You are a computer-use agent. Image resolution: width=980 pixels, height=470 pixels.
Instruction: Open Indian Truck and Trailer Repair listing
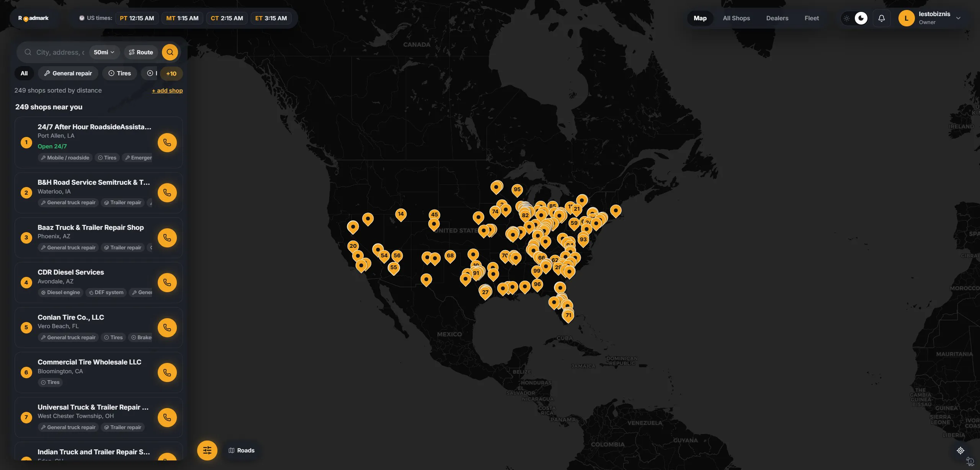coord(94,452)
